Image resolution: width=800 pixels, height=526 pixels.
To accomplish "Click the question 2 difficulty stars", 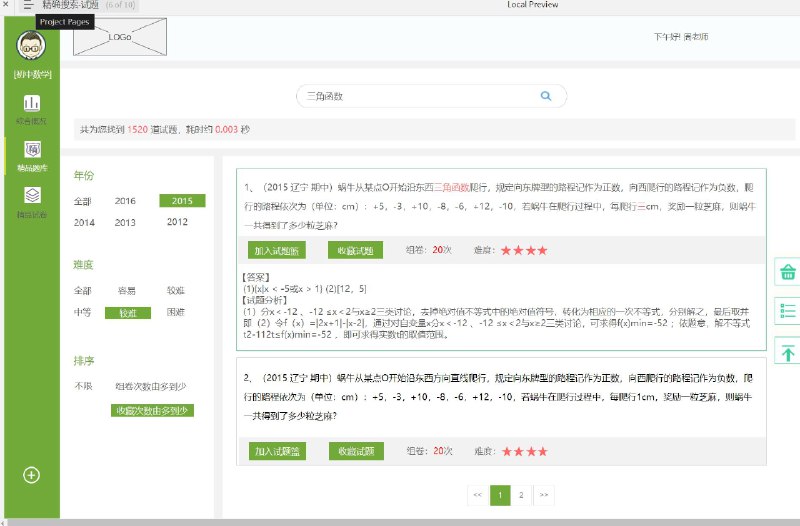I will coord(524,452).
